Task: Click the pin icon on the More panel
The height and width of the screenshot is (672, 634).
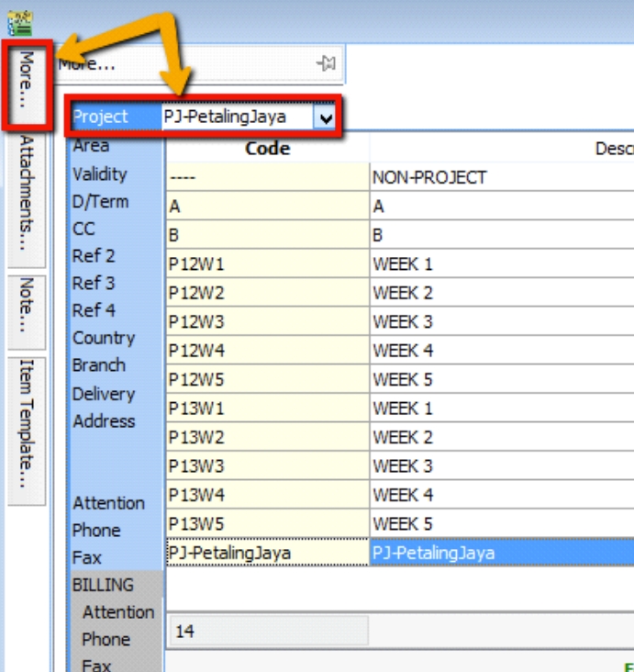Action: [326, 63]
